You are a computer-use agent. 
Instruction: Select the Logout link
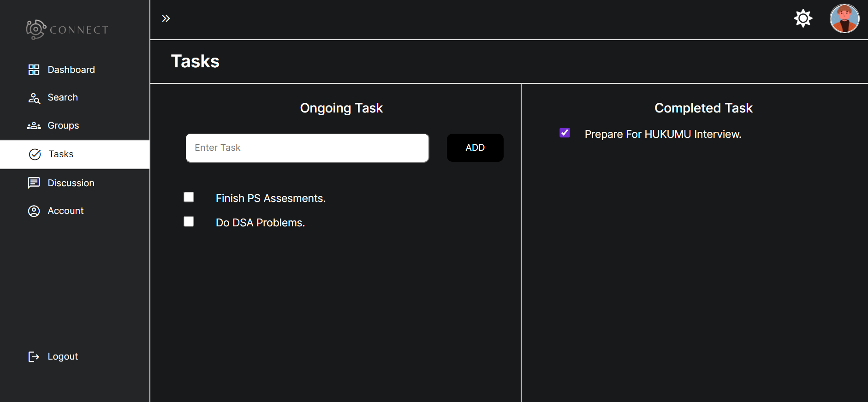pyautogui.click(x=63, y=357)
